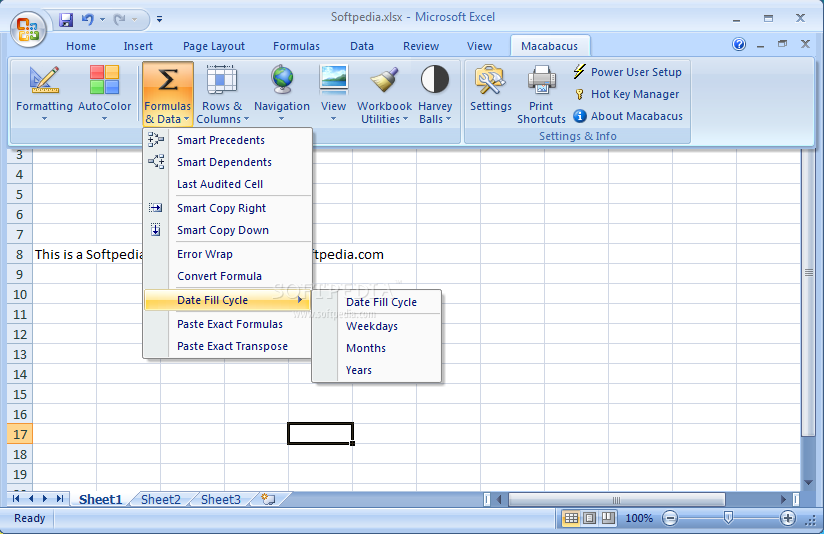Switch to the Insert ribbon tab

(138, 46)
